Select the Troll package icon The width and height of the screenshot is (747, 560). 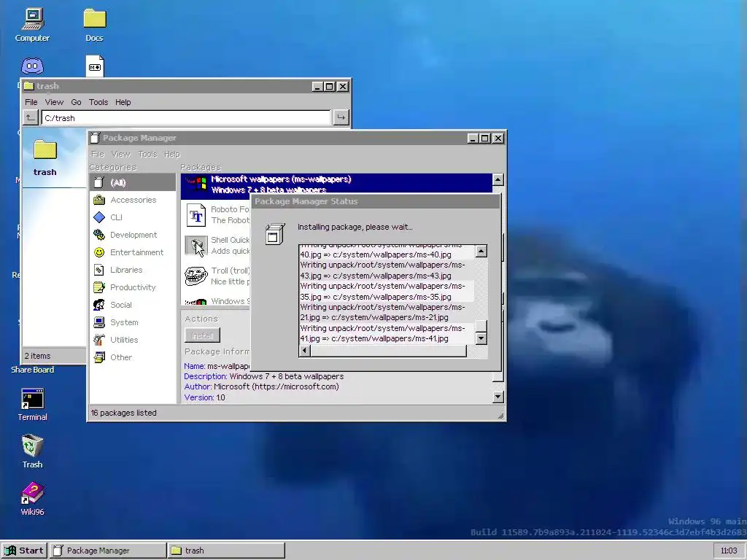(196, 276)
